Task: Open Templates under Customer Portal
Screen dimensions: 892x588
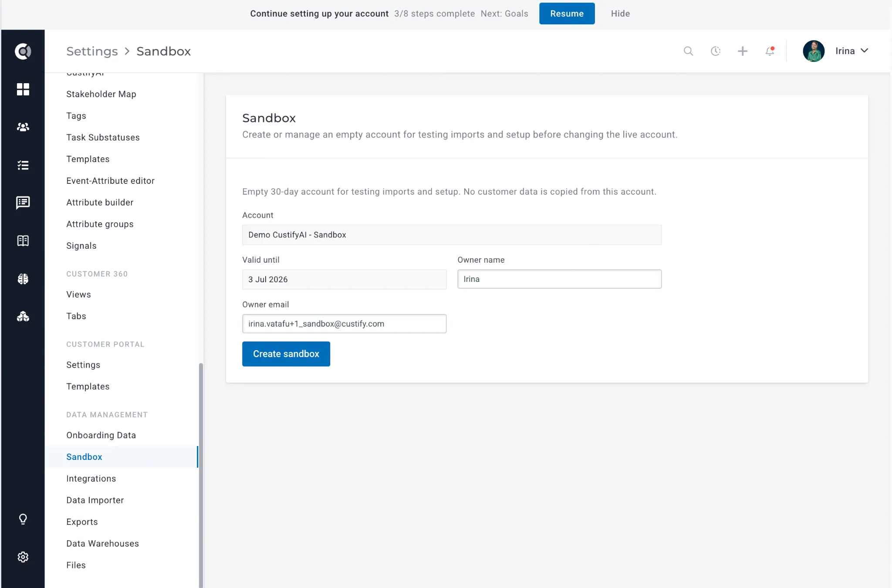Action: pyautogui.click(x=88, y=387)
